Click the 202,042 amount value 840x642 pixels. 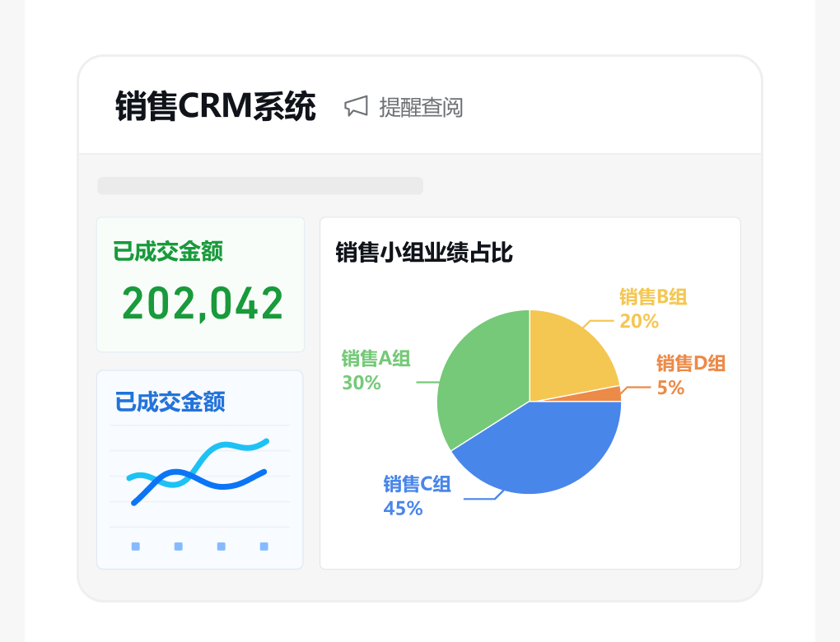[202, 303]
